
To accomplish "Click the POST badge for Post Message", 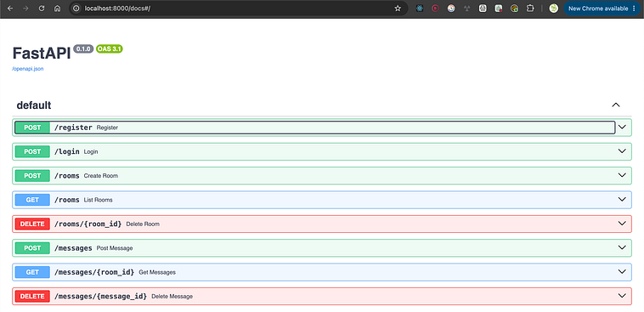I will [x=32, y=248].
